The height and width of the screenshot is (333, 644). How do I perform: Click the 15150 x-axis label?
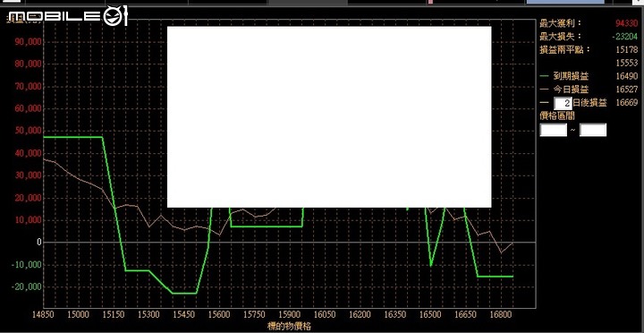tap(114, 315)
